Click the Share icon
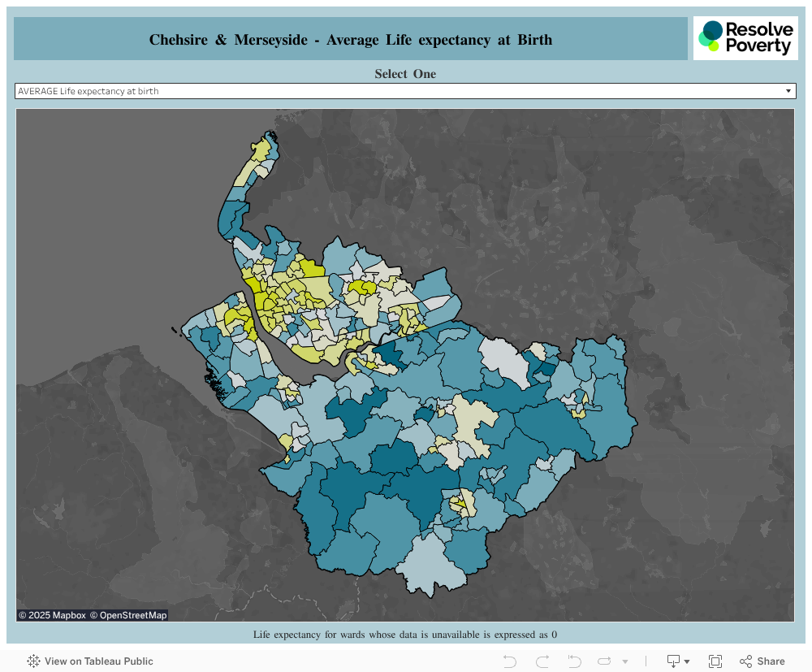The width and height of the screenshot is (812, 672). (762, 661)
